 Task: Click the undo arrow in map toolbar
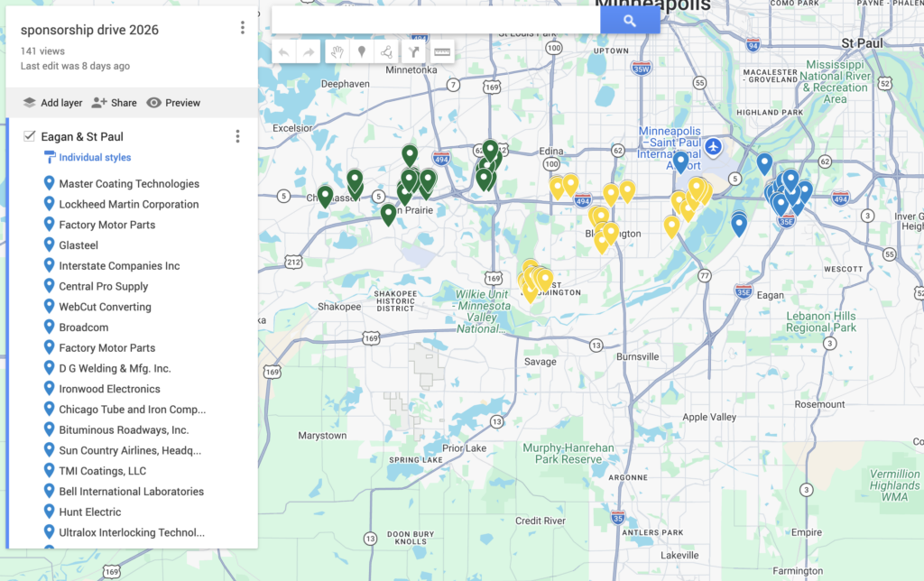click(x=284, y=52)
